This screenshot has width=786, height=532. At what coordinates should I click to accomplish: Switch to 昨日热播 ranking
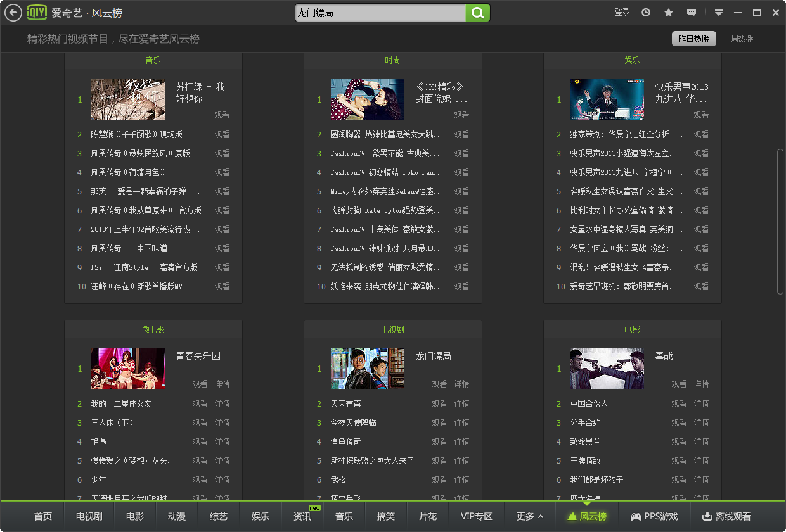coord(693,39)
